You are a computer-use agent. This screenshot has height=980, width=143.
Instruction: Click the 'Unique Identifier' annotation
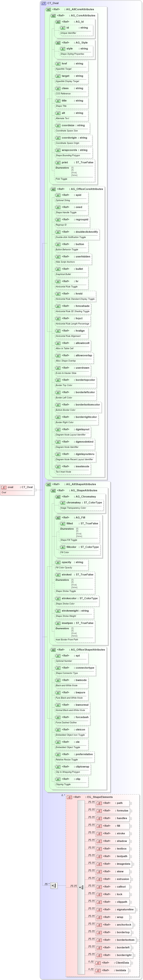point(68,33)
